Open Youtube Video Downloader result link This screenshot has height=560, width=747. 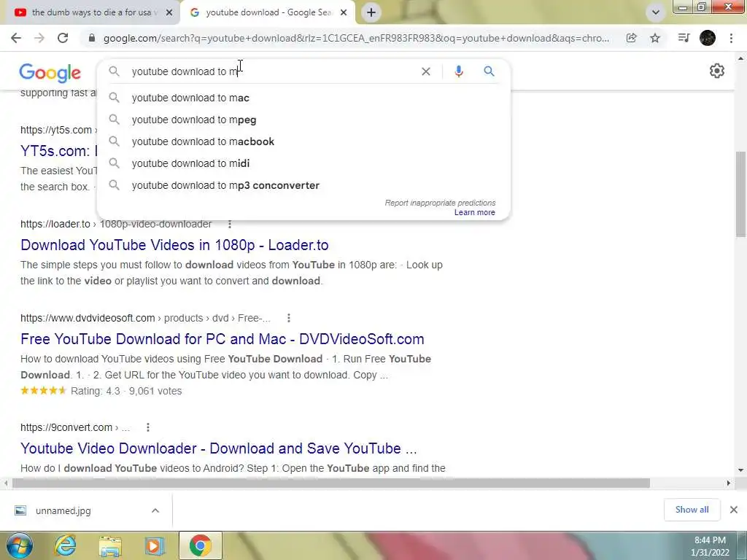click(x=219, y=448)
